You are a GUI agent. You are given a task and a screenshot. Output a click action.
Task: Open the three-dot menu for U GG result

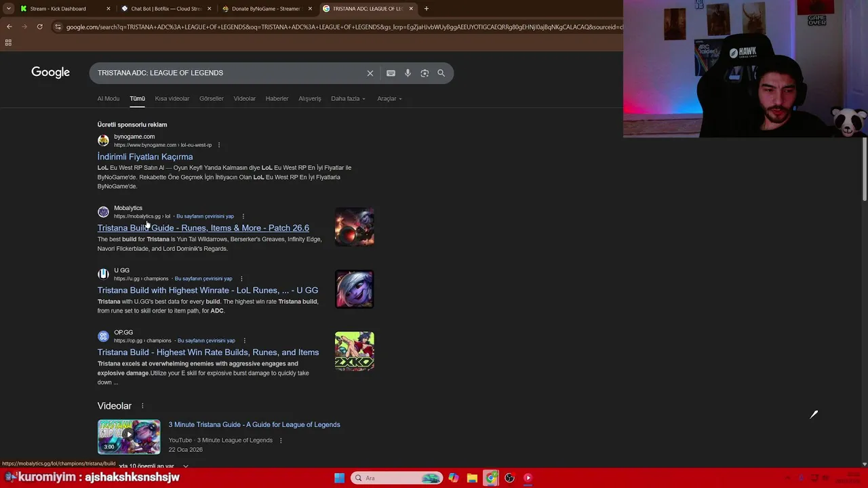coord(241,279)
